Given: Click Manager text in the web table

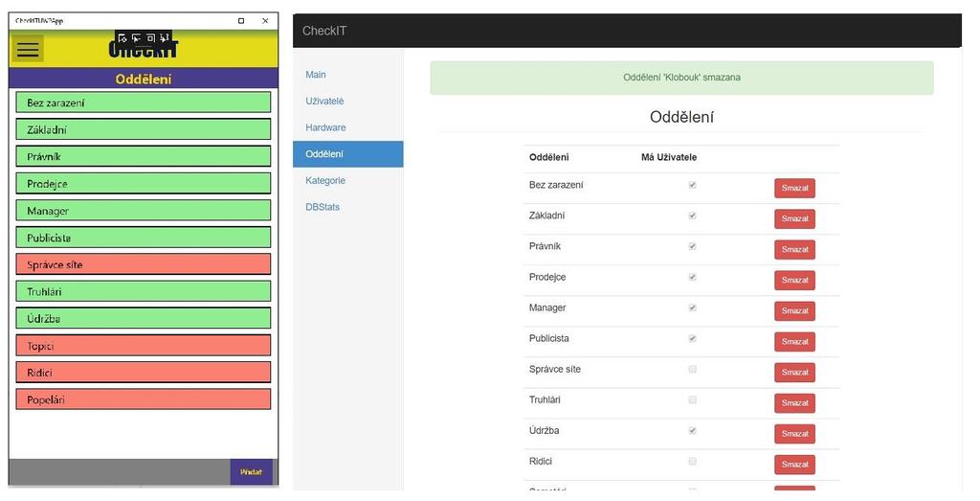Looking at the screenshot, I should tap(547, 307).
